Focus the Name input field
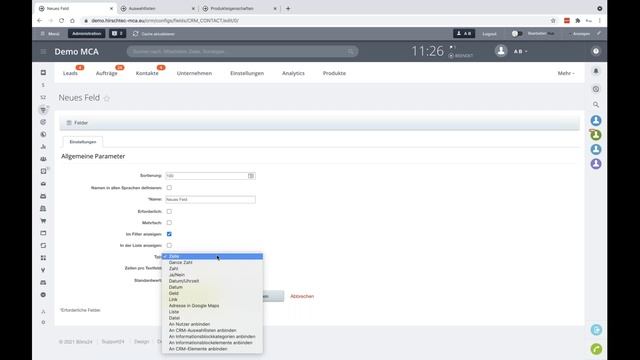Viewport: 640px width, 360px height. [210, 200]
